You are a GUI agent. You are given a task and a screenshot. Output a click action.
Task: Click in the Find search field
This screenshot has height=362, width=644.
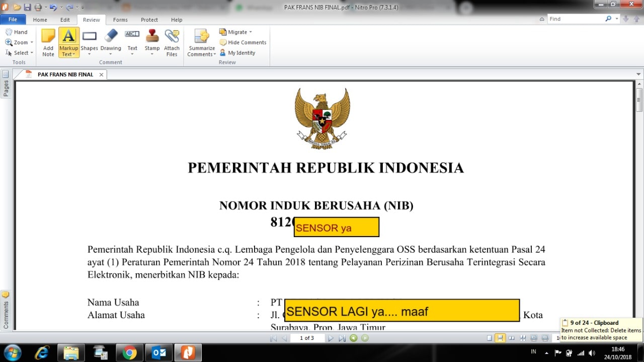(x=576, y=19)
